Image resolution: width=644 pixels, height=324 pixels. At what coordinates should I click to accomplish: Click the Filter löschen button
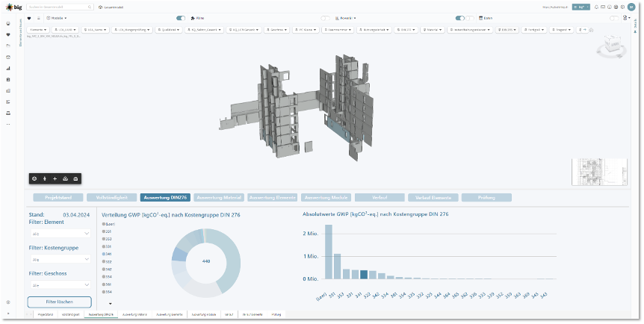point(59,302)
